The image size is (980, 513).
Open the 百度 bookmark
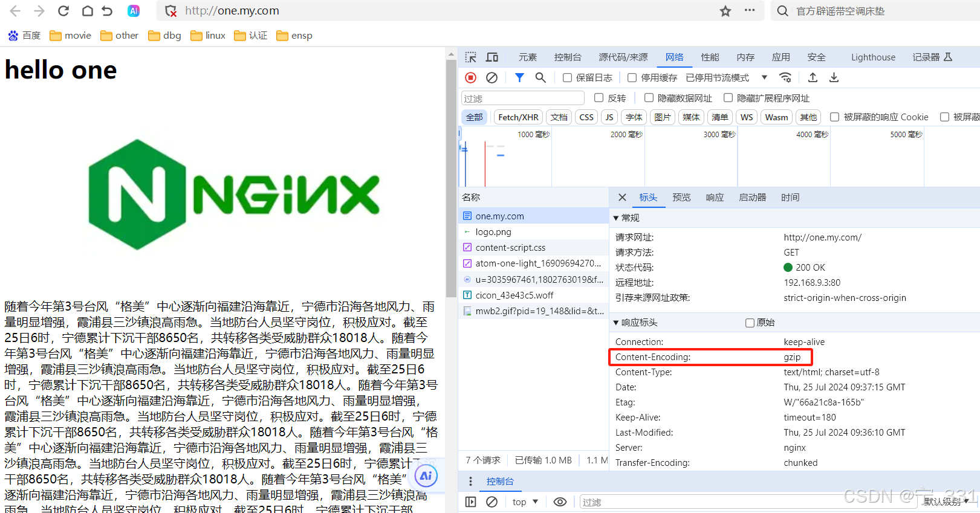pos(24,36)
